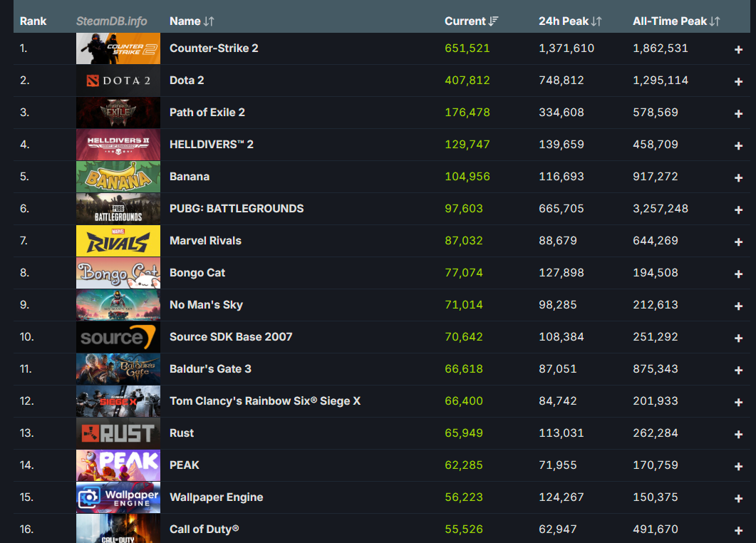Expand the Banana row plus icon
This screenshot has height=543, width=756.
click(738, 178)
